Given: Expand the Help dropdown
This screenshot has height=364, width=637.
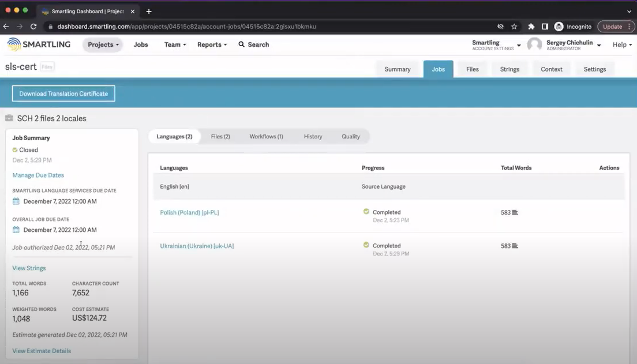Looking at the screenshot, I should click(623, 44).
